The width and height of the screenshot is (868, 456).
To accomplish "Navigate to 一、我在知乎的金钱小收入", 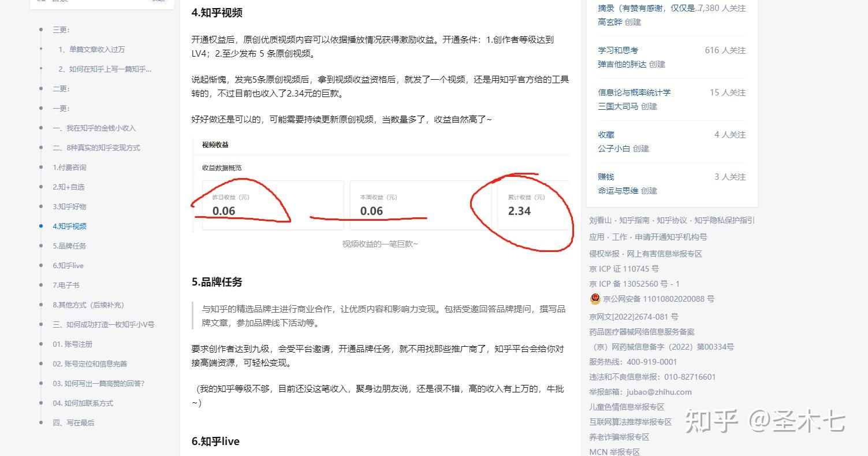I will [x=94, y=128].
